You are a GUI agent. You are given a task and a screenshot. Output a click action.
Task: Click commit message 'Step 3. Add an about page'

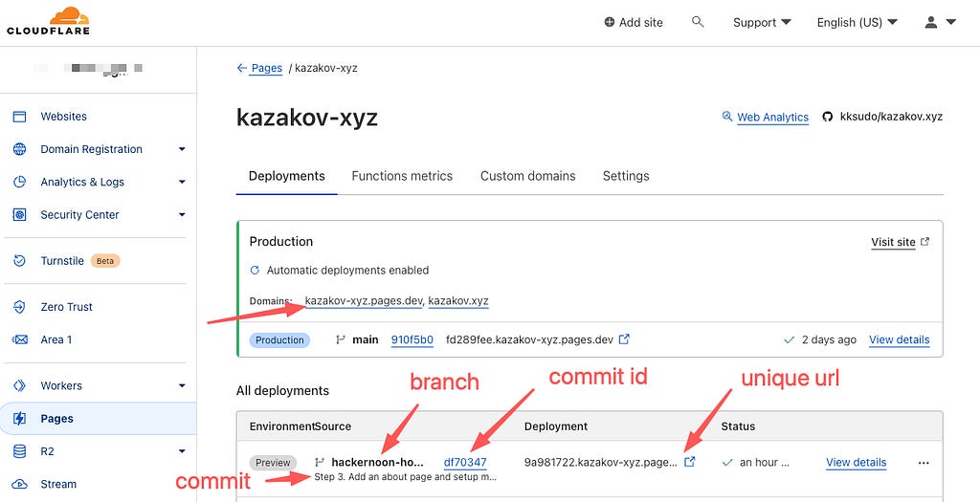406,477
